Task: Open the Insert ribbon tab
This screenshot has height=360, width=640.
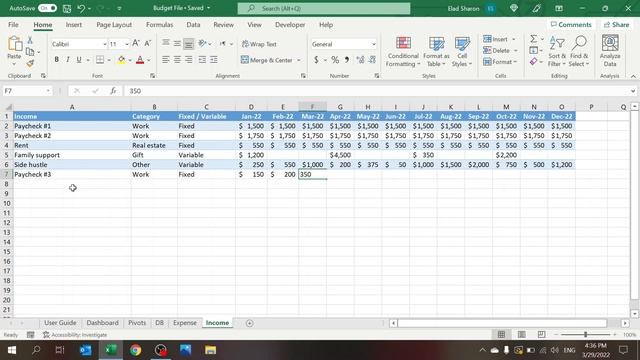Action: tap(73, 24)
